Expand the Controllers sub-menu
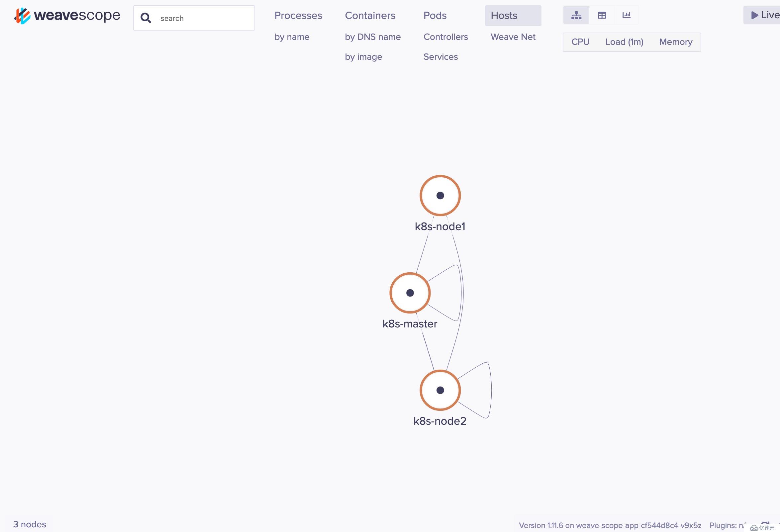 point(445,36)
